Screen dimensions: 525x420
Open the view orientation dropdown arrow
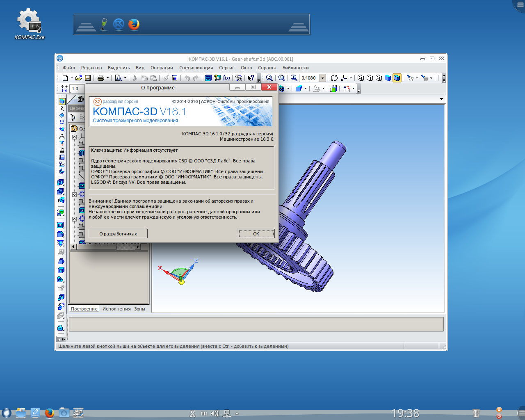351,78
